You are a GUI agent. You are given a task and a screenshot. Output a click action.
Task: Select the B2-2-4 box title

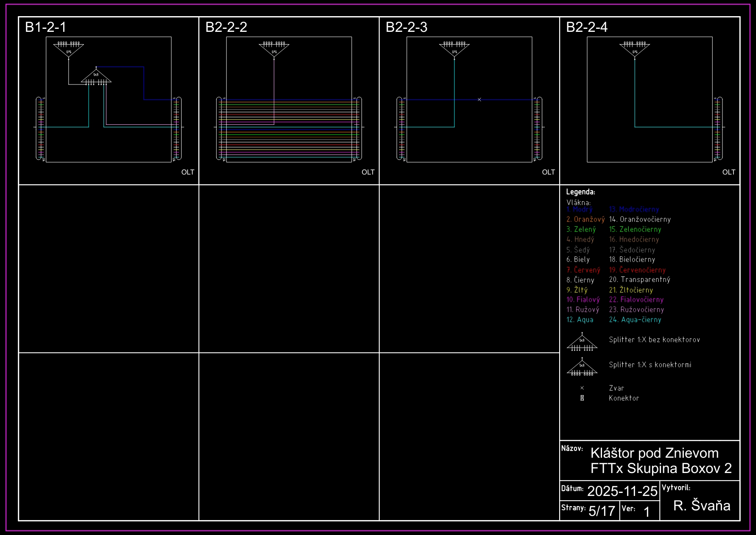(587, 27)
